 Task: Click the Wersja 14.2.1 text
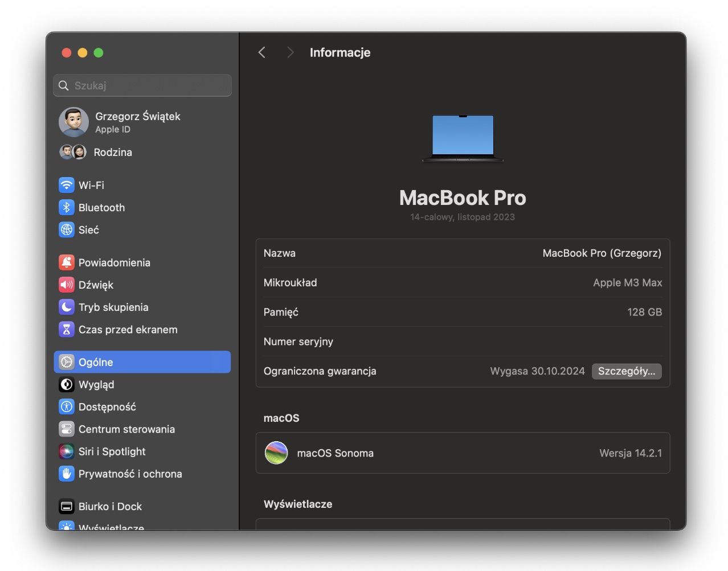(x=631, y=453)
